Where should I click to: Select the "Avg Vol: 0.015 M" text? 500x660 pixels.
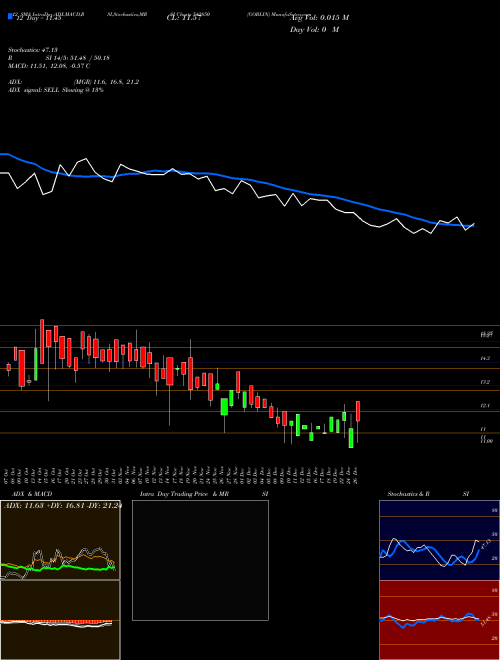point(320,18)
